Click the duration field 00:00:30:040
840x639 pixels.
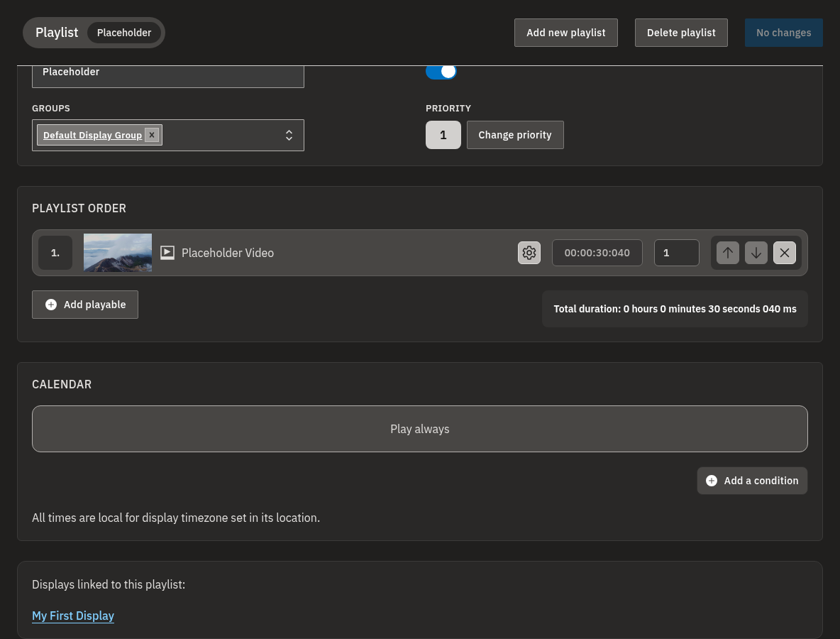[597, 253]
